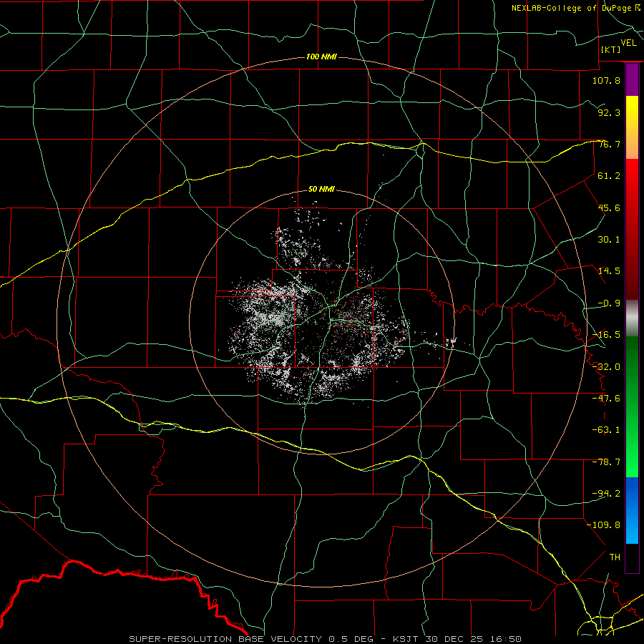Viewport: 644px width, 644px height.
Task: Click the -94.2 velocity scale value
Action: 606,494
